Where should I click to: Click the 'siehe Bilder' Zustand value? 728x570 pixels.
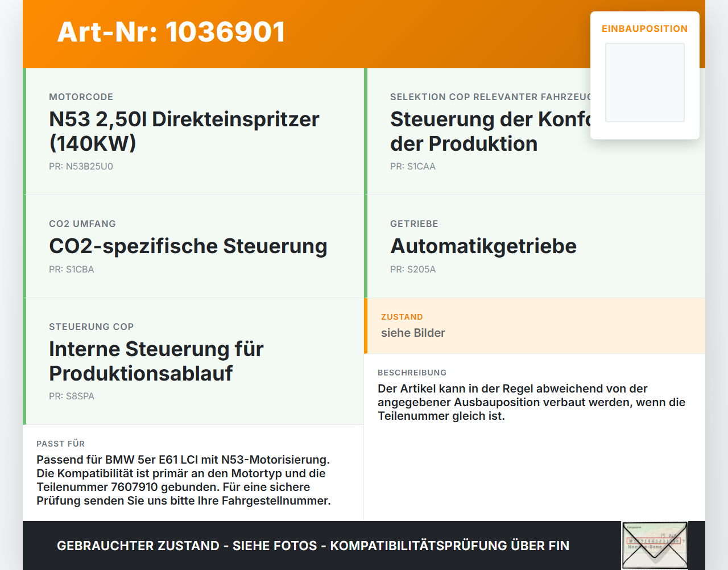point(413,333)
